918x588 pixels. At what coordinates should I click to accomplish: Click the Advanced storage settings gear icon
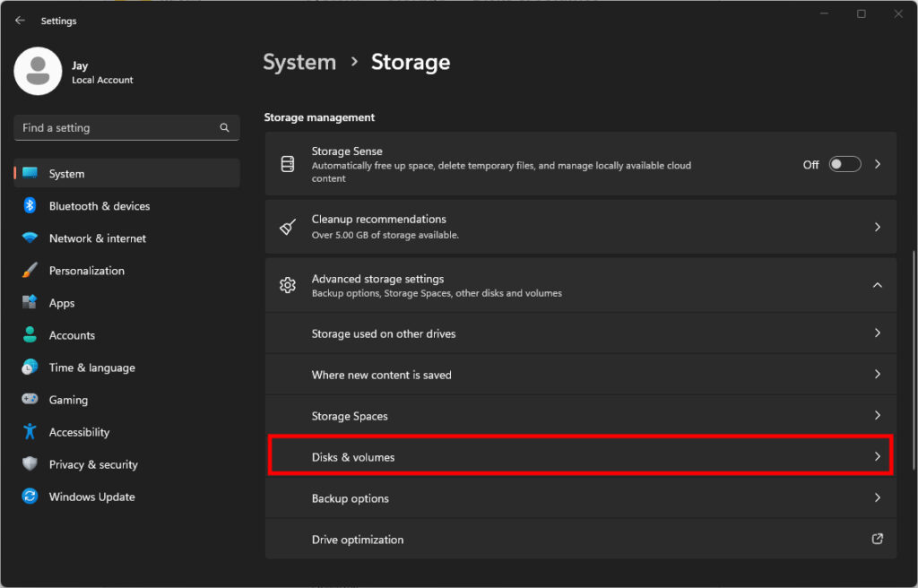click(287, 284)
